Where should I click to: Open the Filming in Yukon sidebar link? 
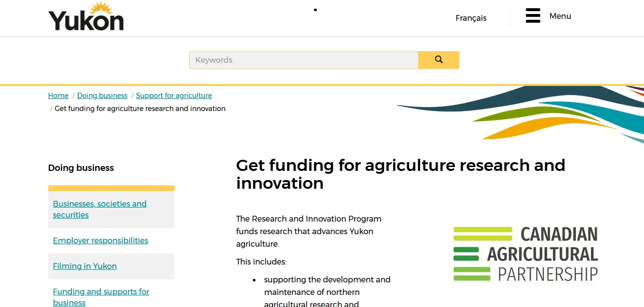click(x=85, y=266)
